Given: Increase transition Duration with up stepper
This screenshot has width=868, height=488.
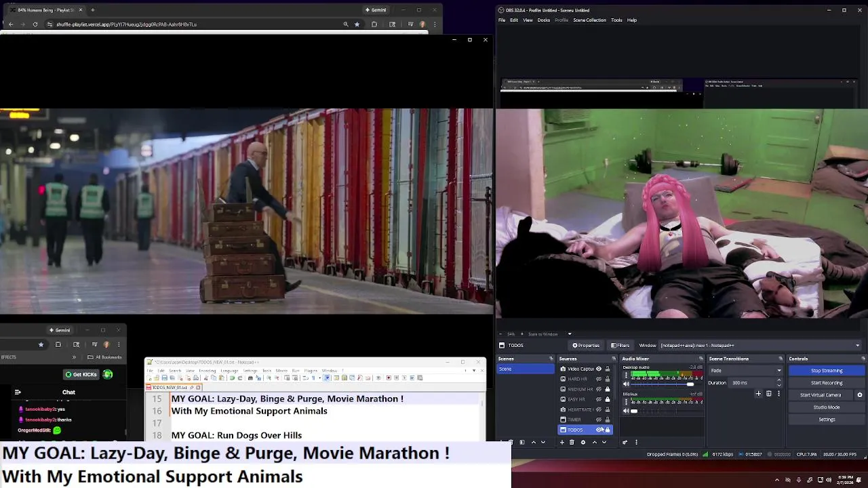Looking at the screenshot, I should click(778, 380).
